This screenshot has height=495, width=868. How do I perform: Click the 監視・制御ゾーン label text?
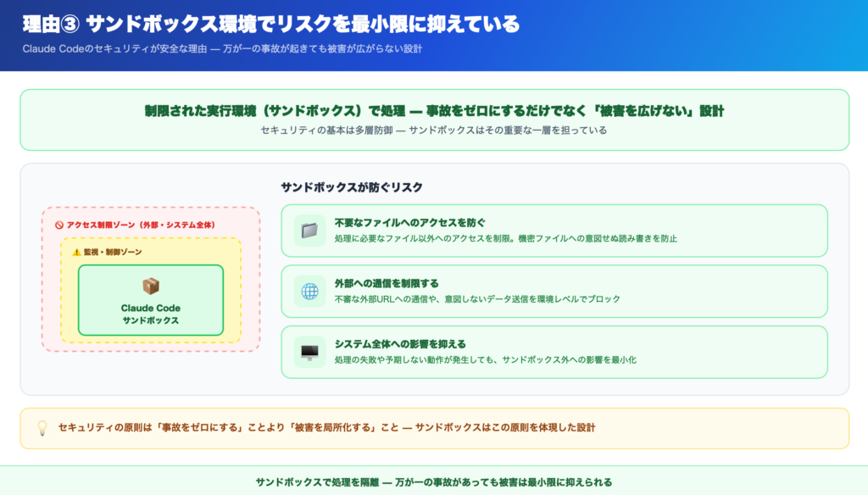pos(113,252)
